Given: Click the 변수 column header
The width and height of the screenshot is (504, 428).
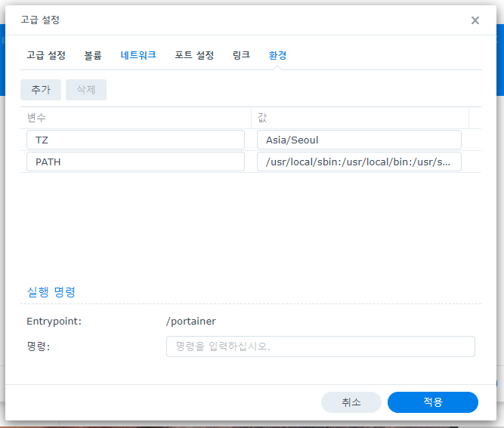Looking at the screenshot, I should (x=135, y=118).
